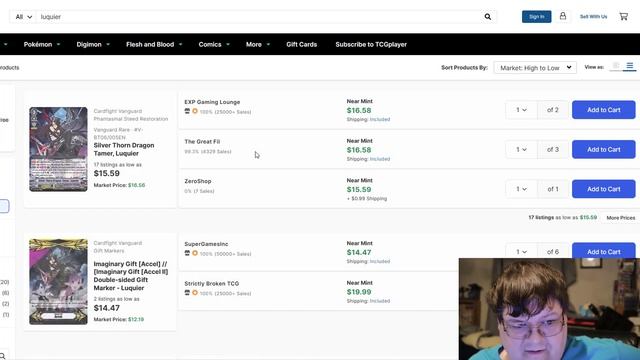This screenshot has height=360, width=640.
Task: Open Silver Thorn Dragon Tamer, Luquier title
Action: 124,149
